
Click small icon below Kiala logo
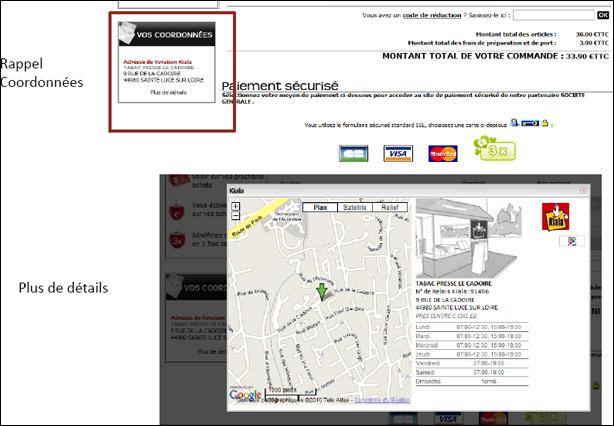[571, 241]
